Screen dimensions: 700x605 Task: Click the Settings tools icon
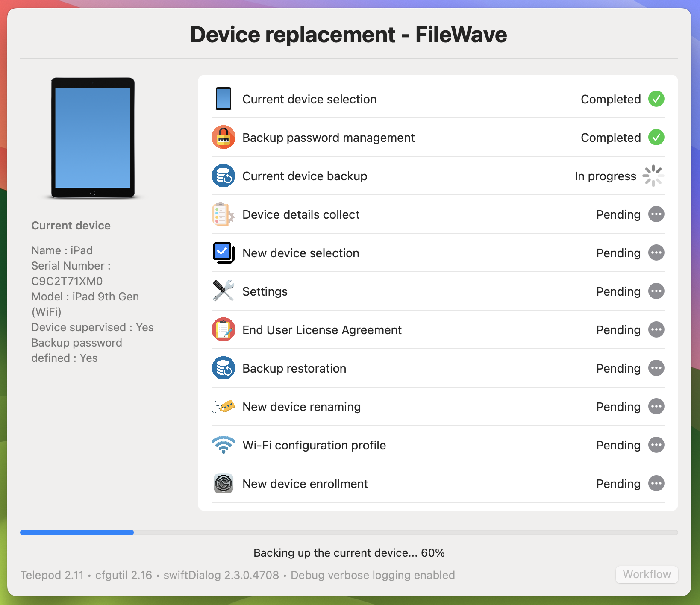[224, 291]
